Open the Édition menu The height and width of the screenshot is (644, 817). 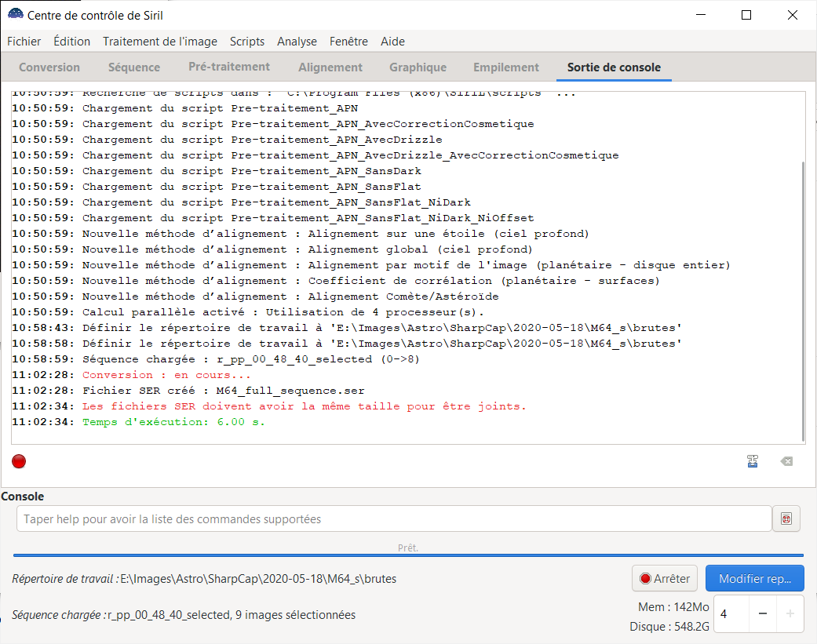(72, 42)
